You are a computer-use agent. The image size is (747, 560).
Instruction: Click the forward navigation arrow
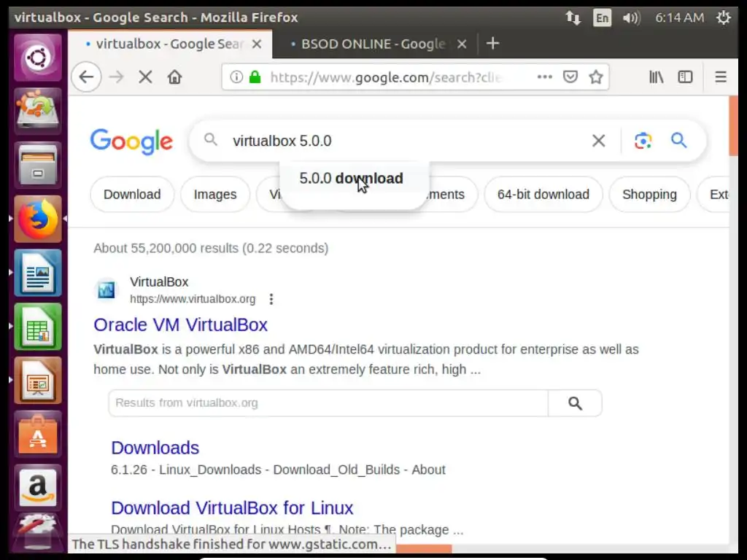click(x=116, y=77)
